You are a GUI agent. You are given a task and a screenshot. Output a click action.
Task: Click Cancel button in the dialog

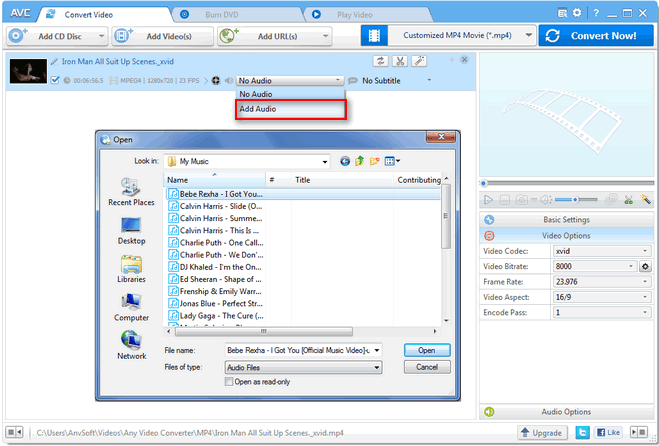click(427, 367)
